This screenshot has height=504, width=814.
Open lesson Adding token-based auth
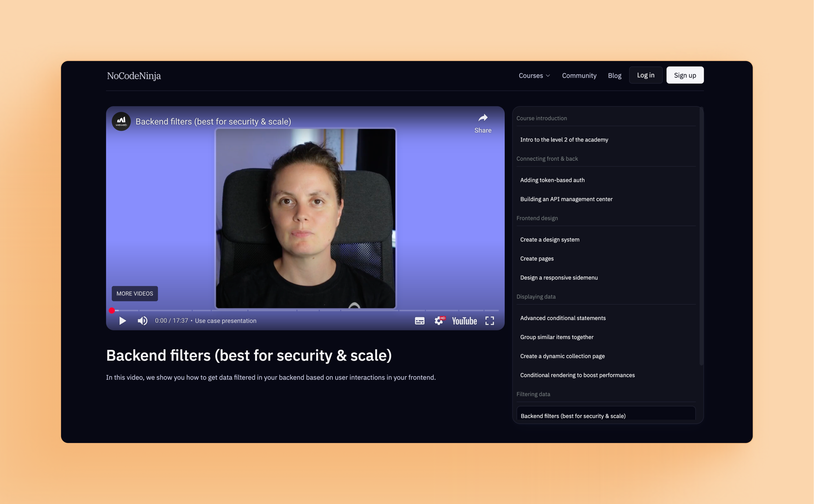click(552, 180)
